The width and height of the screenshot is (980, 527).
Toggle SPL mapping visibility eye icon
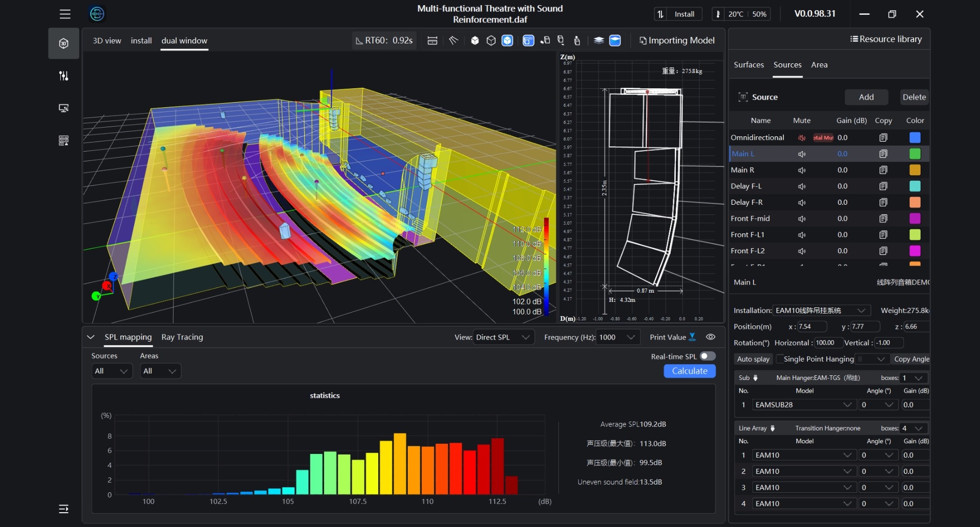point(710,337)
